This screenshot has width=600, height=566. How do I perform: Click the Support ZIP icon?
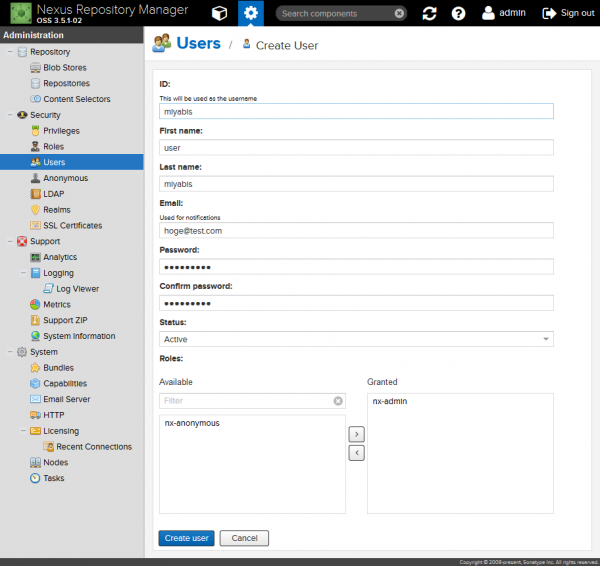(35, 320)
